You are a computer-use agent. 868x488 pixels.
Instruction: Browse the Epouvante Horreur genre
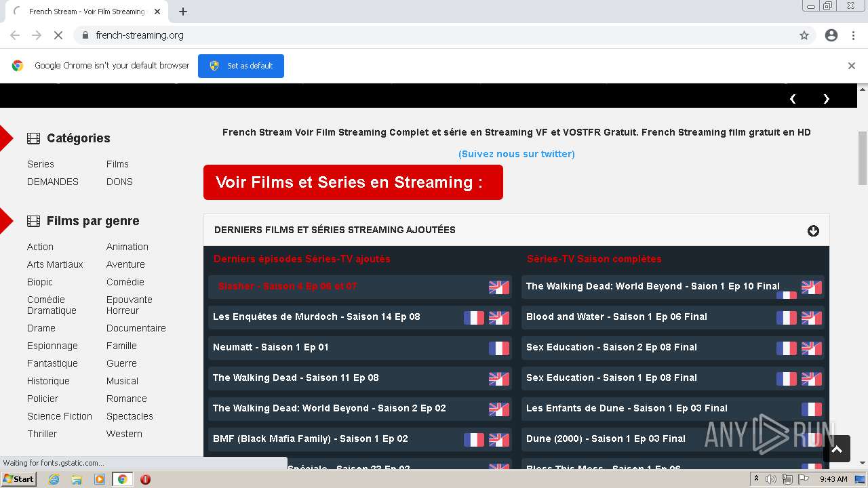coord(130,305)
